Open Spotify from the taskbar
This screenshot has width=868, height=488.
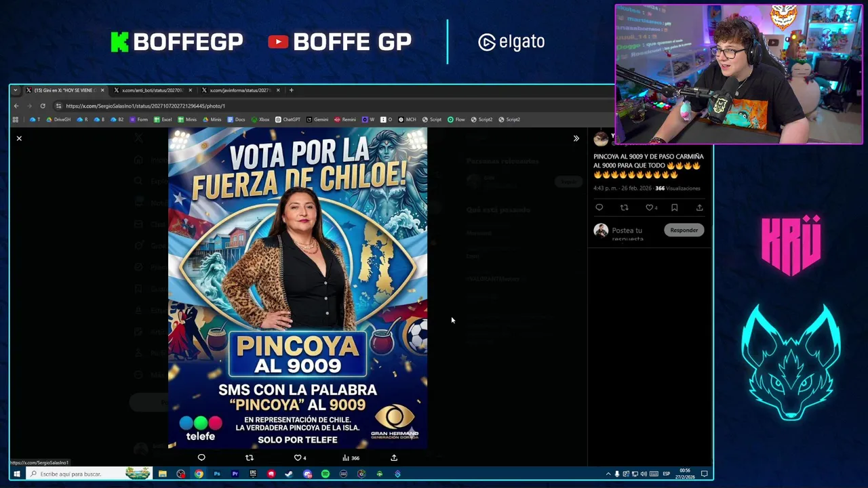coord(325,474)
